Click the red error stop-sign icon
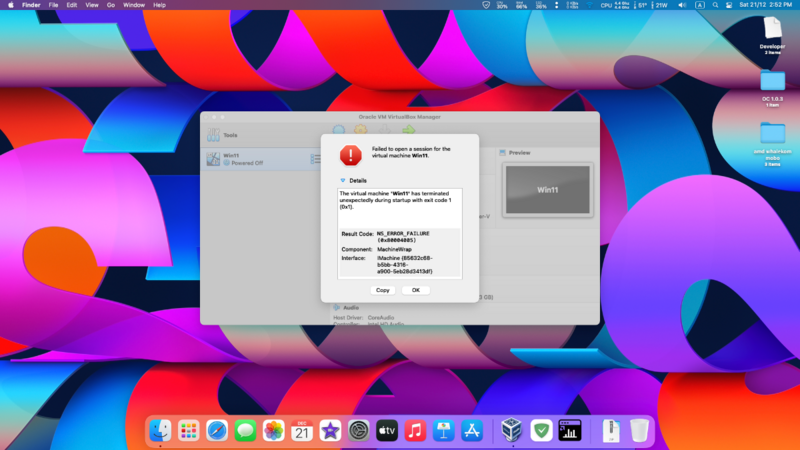The width and height of the screenshot is (800, 450). [x=351, y=155]
